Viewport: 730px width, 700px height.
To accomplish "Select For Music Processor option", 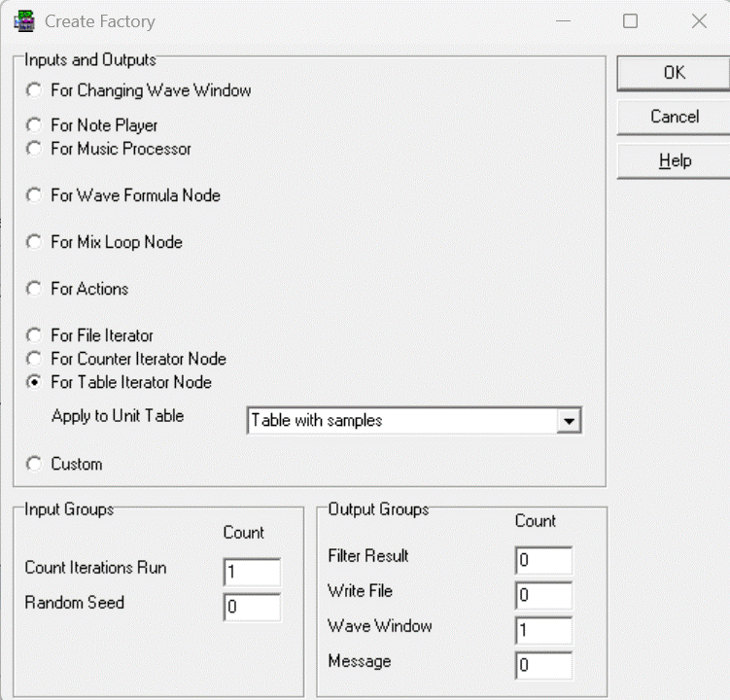I will tap(35, 149).
